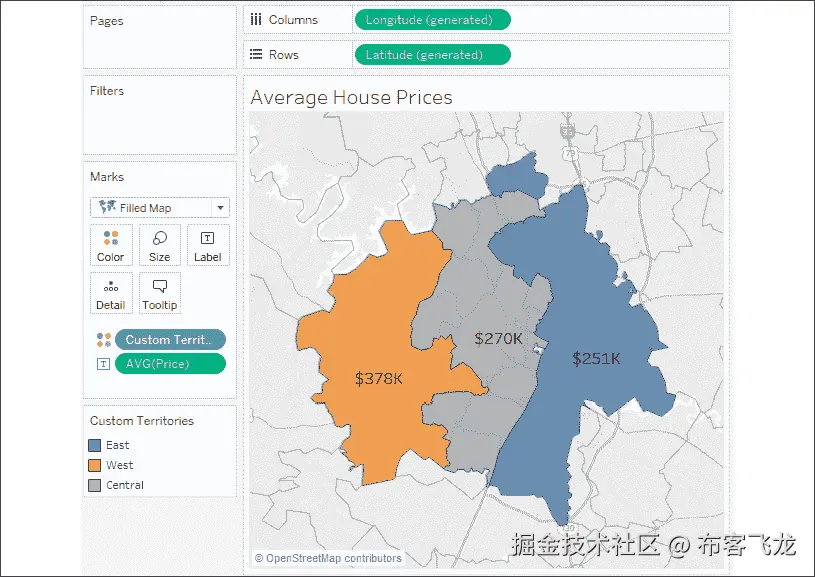Open the Label marks card

click(208, 245)
